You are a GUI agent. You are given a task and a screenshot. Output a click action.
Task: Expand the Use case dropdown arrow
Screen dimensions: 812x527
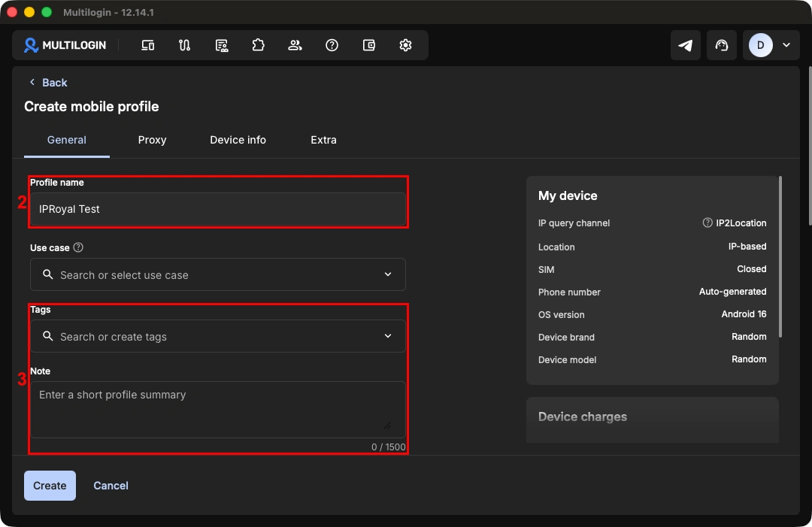tap(388, 274)
